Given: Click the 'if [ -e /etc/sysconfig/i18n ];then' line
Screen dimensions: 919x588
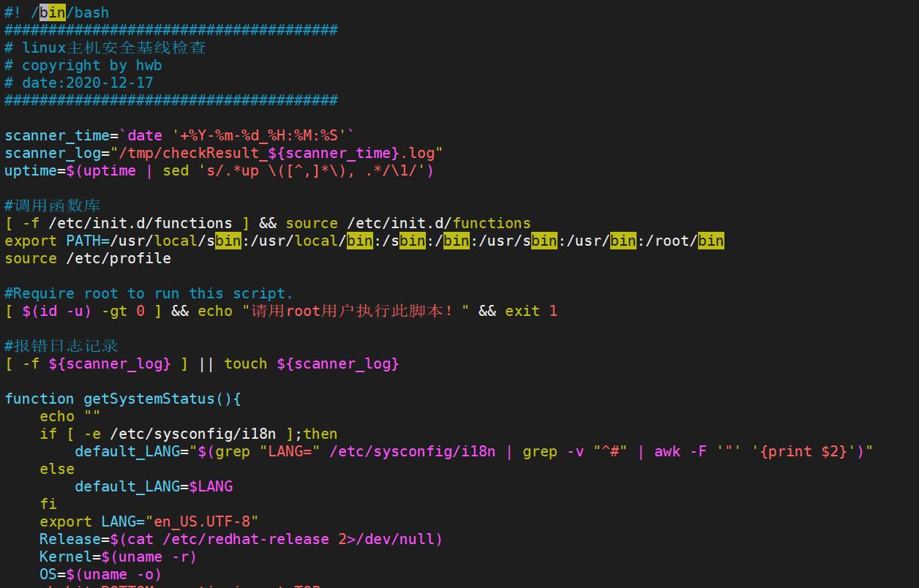Looking at the screenshot, I should click(x=189, y=434).
